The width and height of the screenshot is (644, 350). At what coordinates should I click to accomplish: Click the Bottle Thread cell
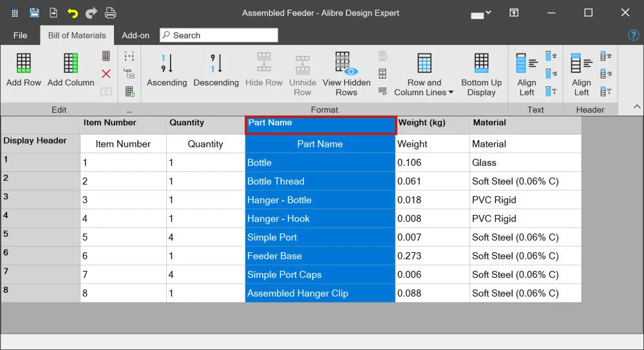point(320,181)
